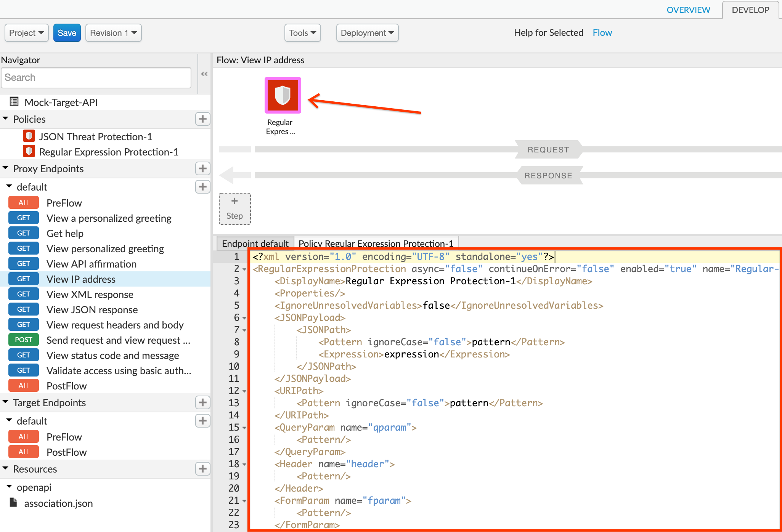Collapse the Policies section
782x532 pixels.
coord(6,119)
